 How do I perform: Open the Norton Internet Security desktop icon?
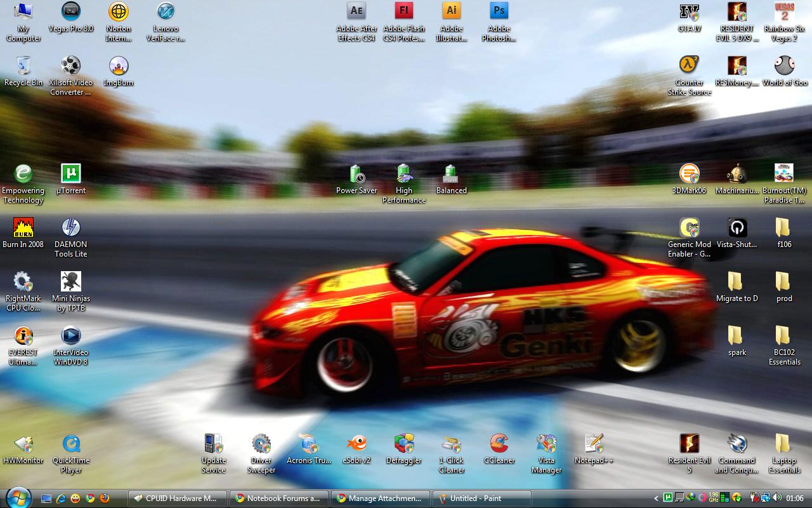click(119, 22)
